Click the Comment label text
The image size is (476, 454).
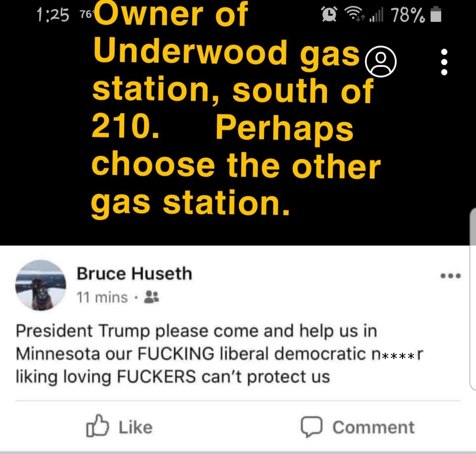coord(373,427)
